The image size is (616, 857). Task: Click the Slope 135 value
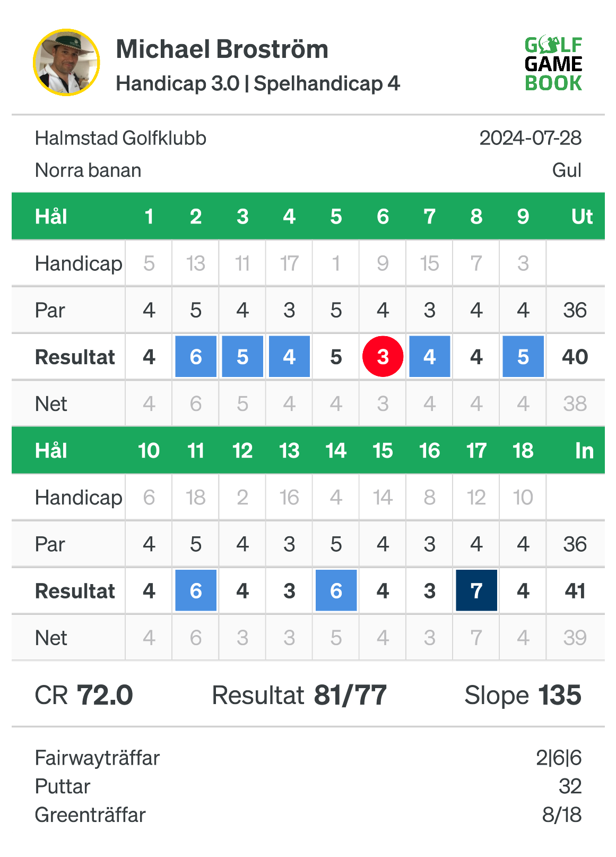[x=523, y=695]
